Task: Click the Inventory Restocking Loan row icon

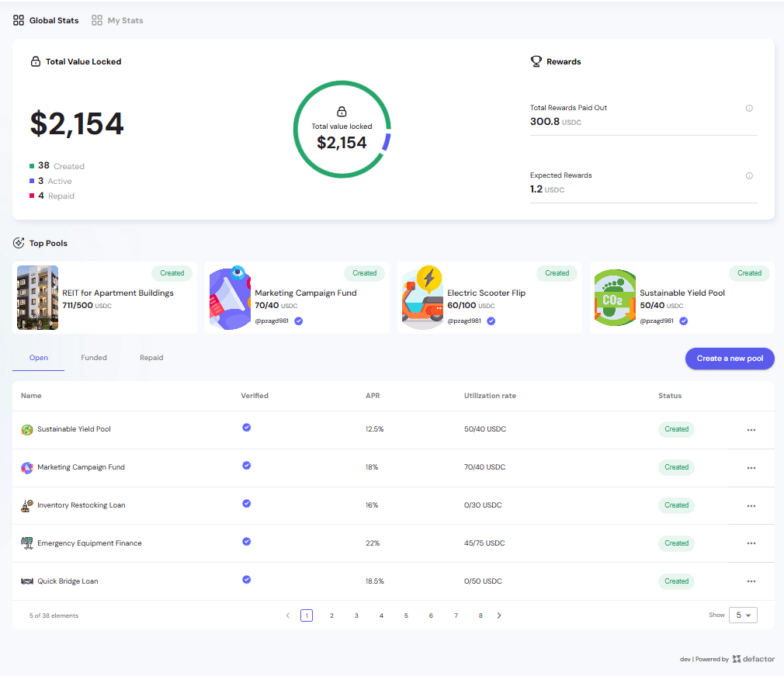Action: pyautogui.click(x=27, y=505)
